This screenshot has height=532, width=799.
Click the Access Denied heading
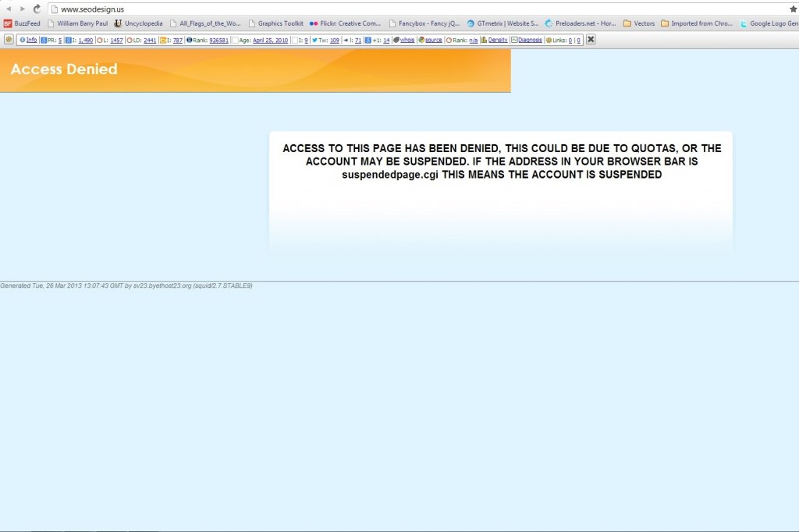click(x=64, y=69)
